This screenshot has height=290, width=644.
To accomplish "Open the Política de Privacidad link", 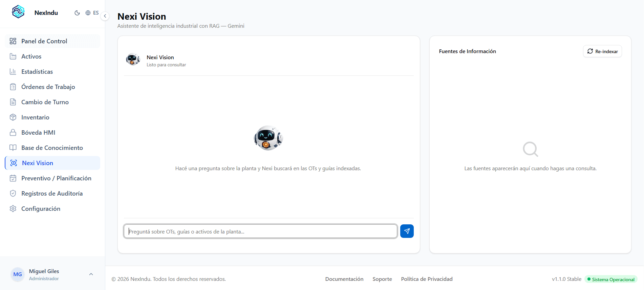I will coord(427,279).
